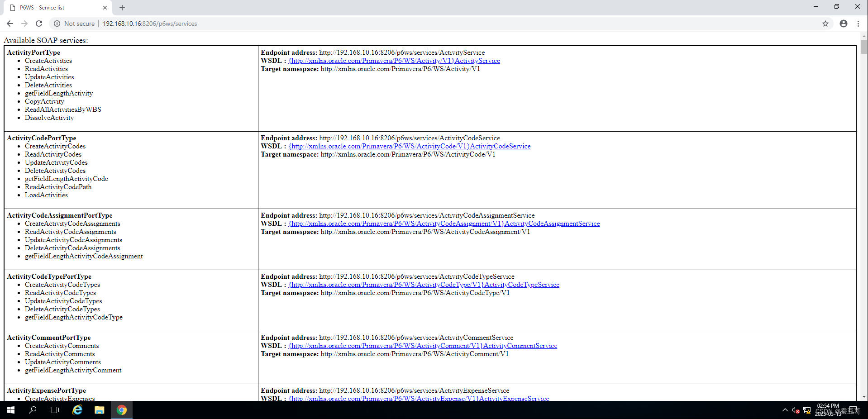Click the address bar URL

[x=149, y=24]
